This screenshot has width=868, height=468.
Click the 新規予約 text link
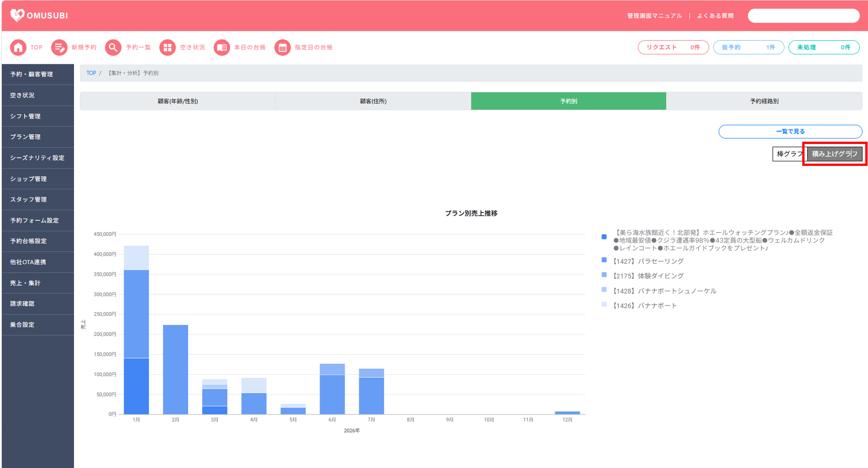(x=84, y=47)
